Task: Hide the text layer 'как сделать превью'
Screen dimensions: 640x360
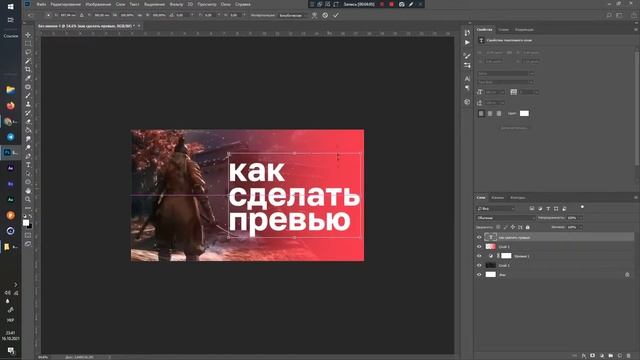Action: (x=479, y=237)
